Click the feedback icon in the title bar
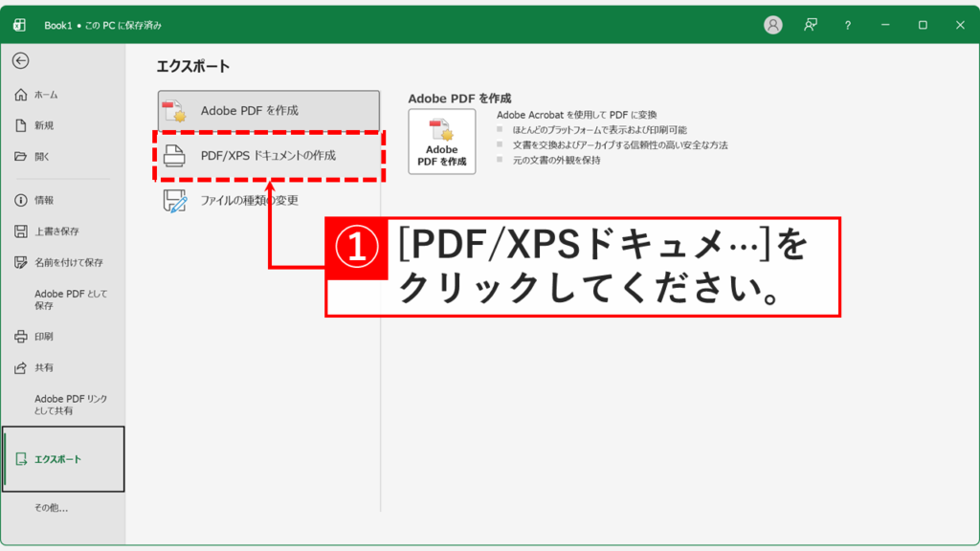Image resolution: width=980 pixels, height=551 pixels. [x=811, y=25]
